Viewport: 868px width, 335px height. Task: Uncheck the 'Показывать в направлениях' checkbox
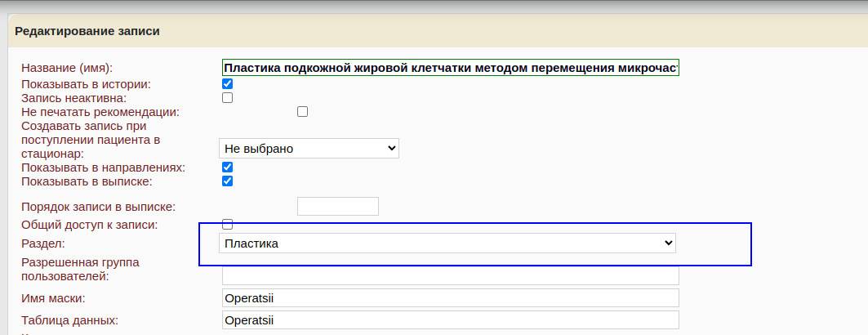228,167
